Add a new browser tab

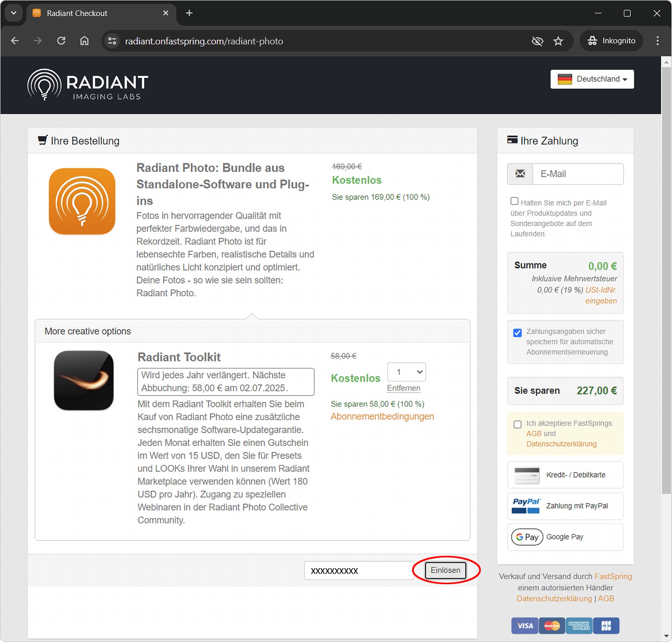point(189,13)
